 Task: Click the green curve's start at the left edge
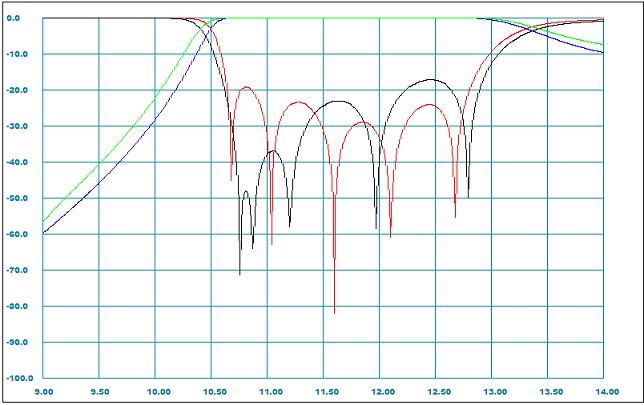[44, 220]
